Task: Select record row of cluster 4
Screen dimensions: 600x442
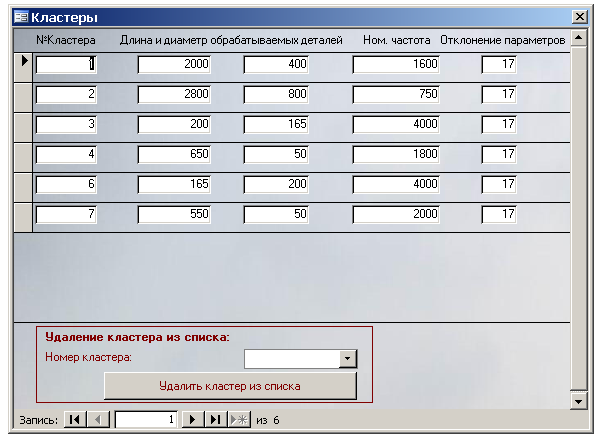Action: pos(23,157)
